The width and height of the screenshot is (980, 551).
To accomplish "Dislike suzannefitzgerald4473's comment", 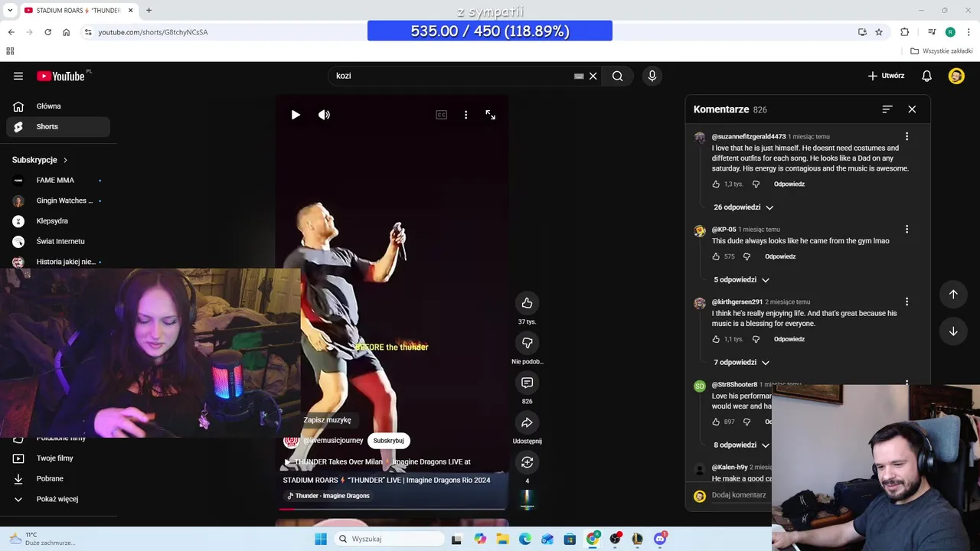I will (x=756, y=184).
